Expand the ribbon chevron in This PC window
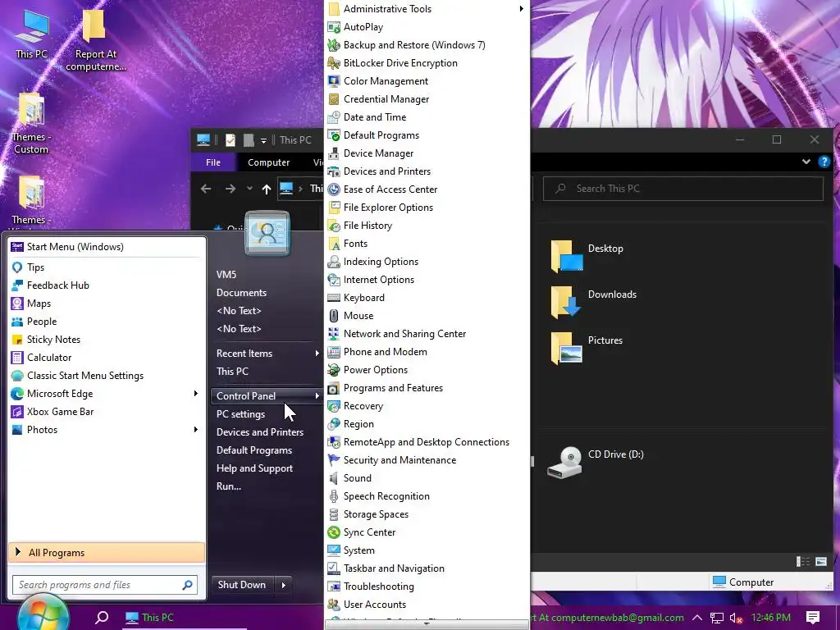Screen dimensions: 840x630 click(806, 162)
